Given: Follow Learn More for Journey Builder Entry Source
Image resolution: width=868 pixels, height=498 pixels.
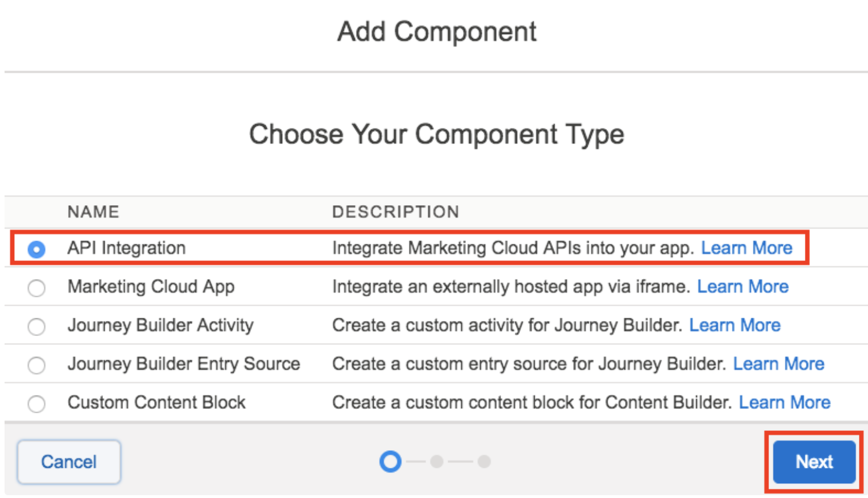Looking at the screenshot, I should coord(778,364).
